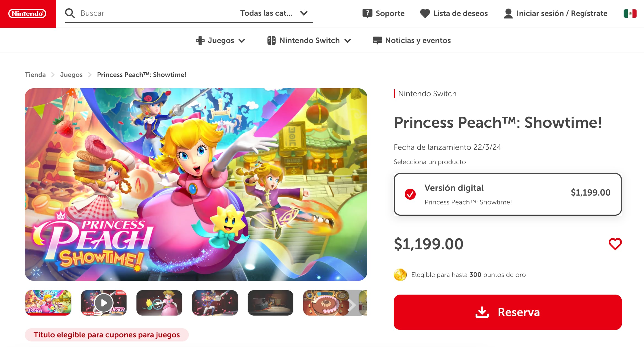Click the Nintendo logo

pos(28,14)
